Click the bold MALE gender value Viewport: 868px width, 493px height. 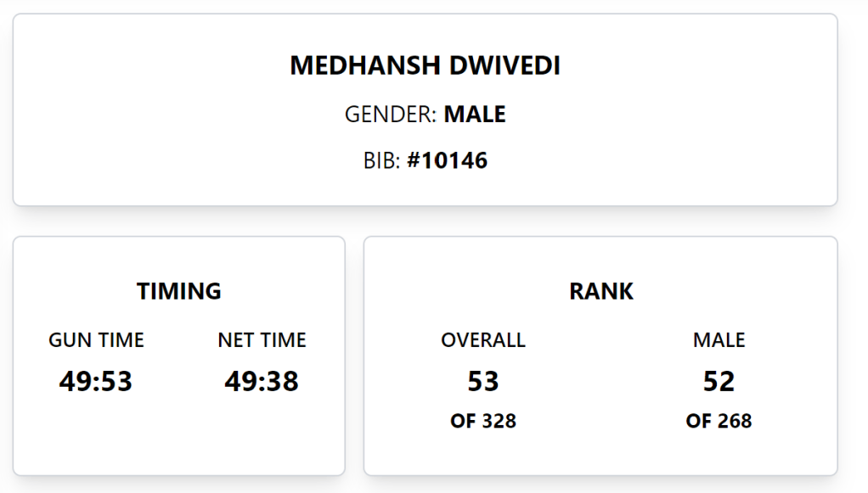[x=475, y=115]
